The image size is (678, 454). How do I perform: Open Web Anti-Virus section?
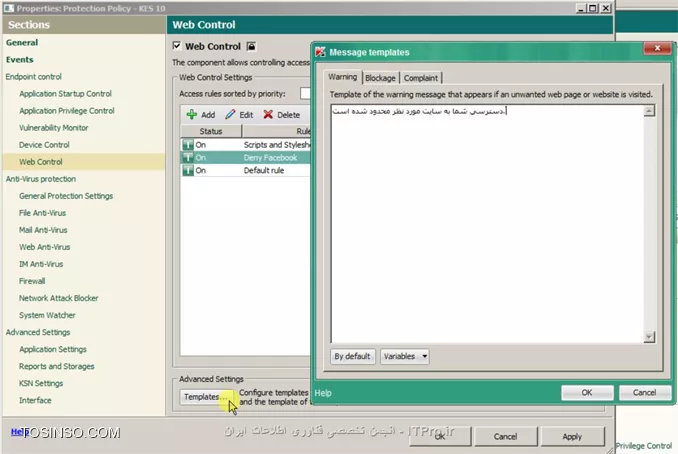pos(45,247)
